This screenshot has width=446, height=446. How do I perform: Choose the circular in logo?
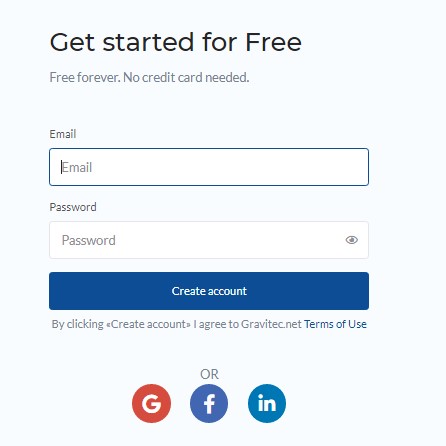267,403
